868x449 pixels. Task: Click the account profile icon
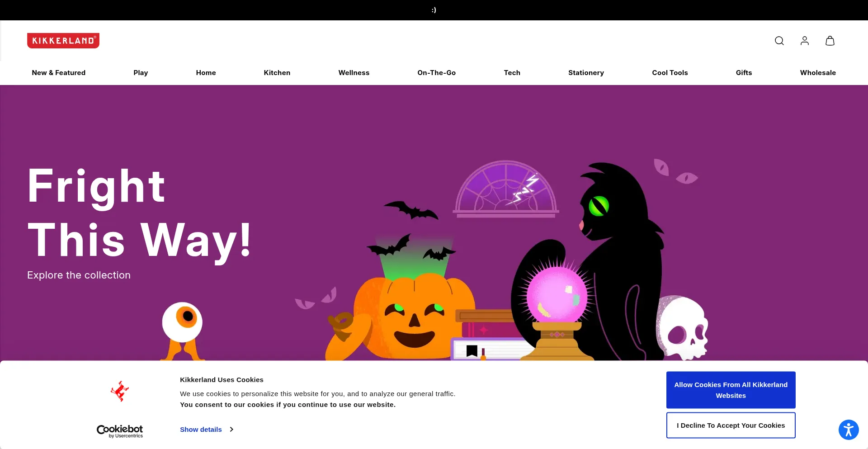[x=804, y=41]
